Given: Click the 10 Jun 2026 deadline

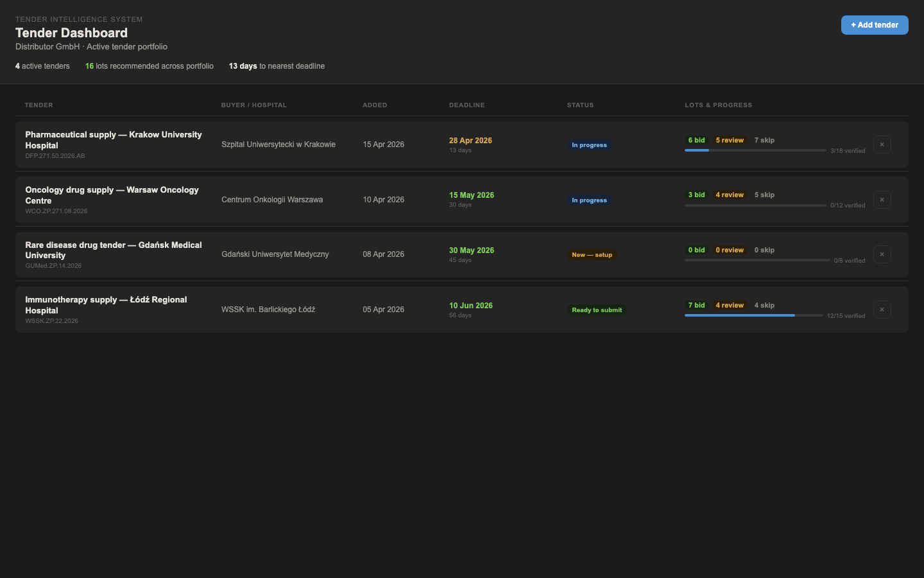Looking at the screenshot, I should tap(471, 306).
